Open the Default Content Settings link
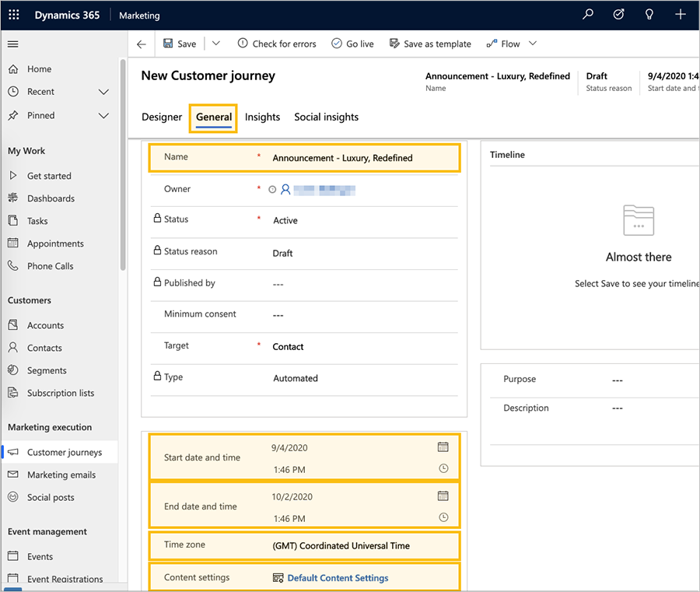 pos(338,578)
